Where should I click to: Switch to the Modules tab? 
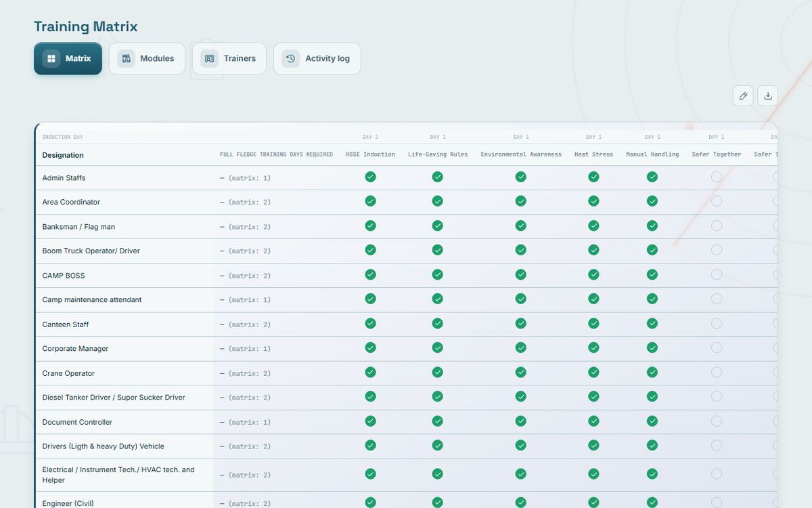[147, 58]
